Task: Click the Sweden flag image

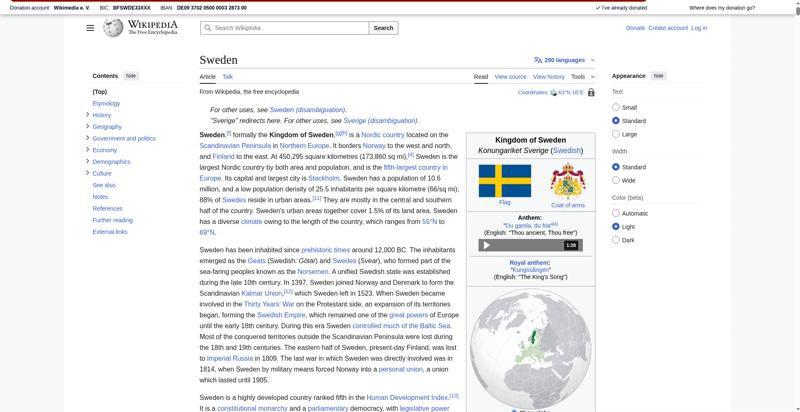Action: (x=504, y=181)
